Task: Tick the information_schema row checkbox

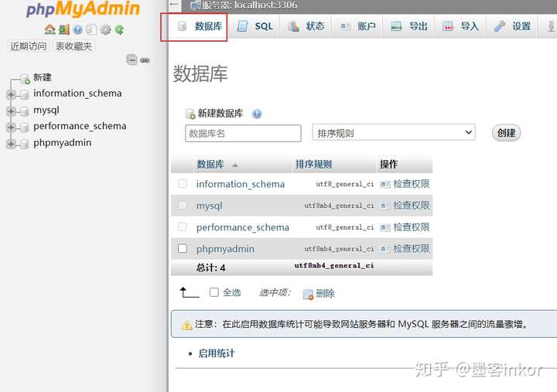Action: click(183, 183)
